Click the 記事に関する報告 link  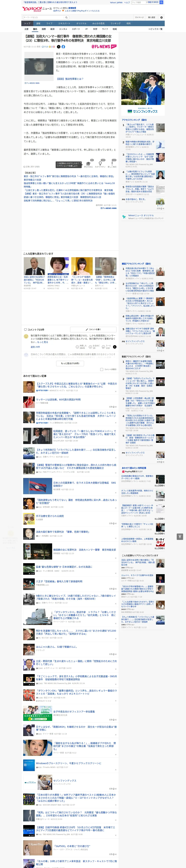(32, 167)
